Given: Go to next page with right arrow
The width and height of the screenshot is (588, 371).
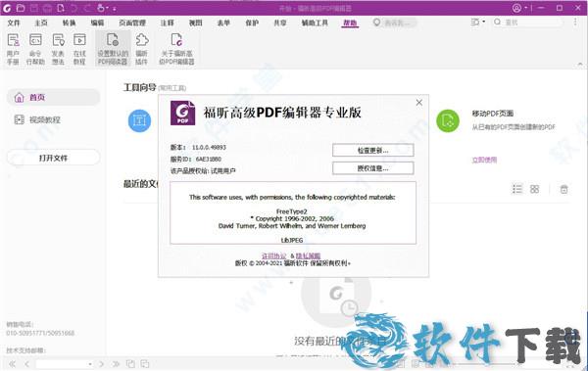Looking at the screenshot, I should coord(101,363).
